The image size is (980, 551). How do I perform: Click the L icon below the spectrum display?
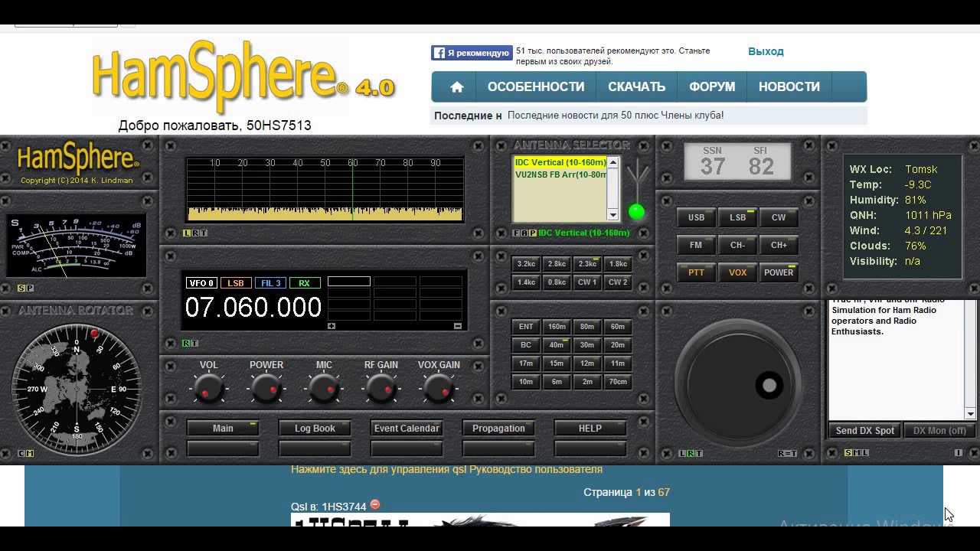(x=187, y=233)
